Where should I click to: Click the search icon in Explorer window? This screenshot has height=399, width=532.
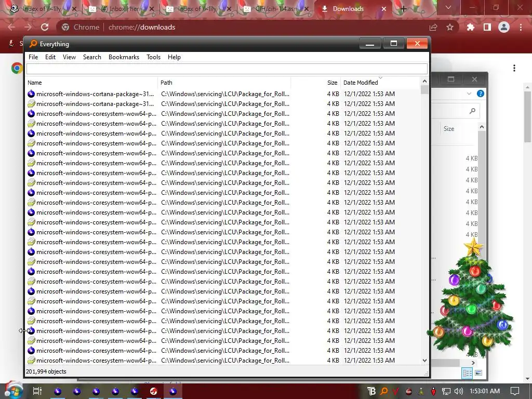(x=472, y=111)
